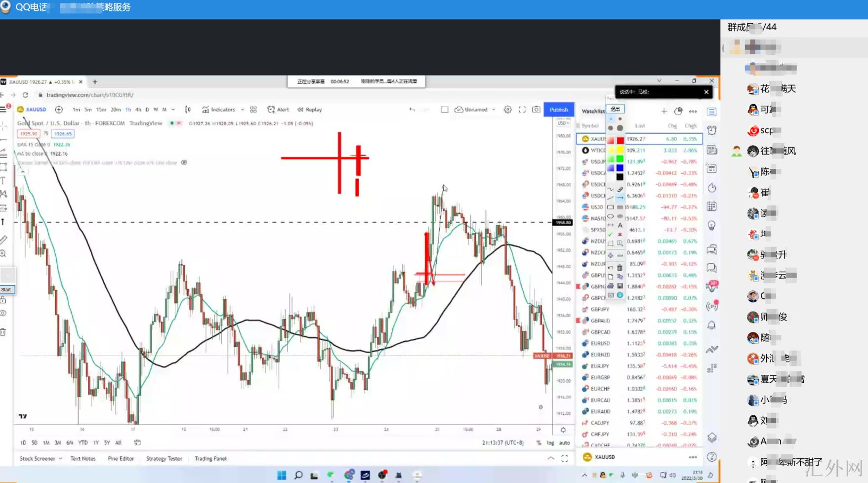Select the text 'A' annotation tool

click(x=620, y=225)
